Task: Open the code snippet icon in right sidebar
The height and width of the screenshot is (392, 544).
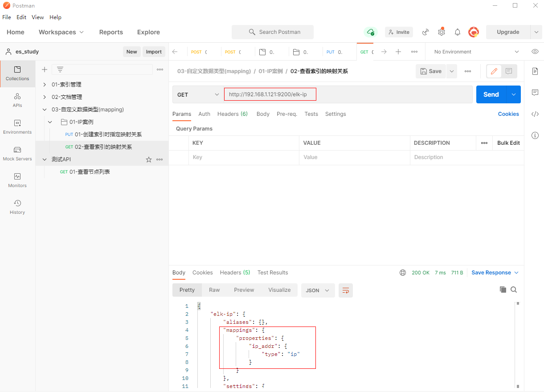Action: (535, 114)
